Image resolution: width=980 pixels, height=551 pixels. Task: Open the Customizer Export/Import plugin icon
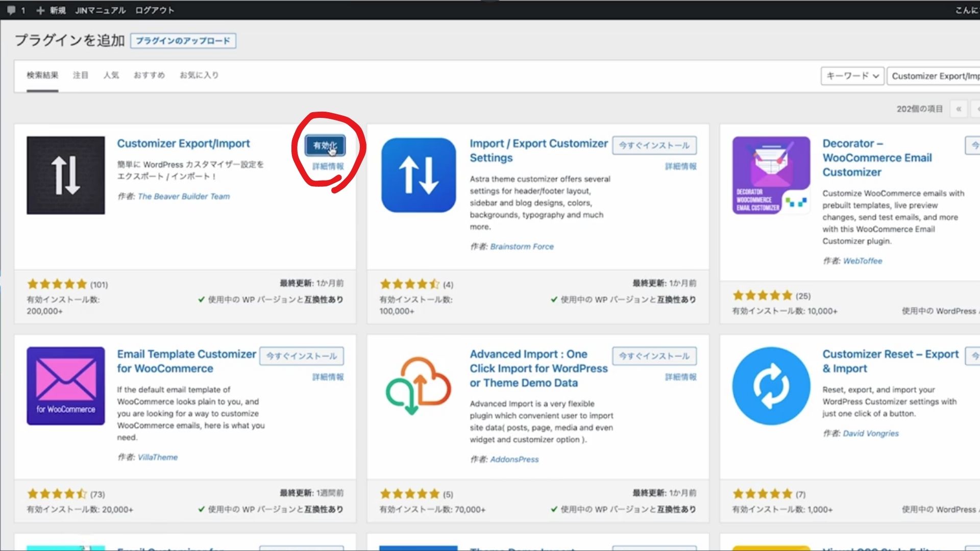pyautogui.click(x=66, y=175)
